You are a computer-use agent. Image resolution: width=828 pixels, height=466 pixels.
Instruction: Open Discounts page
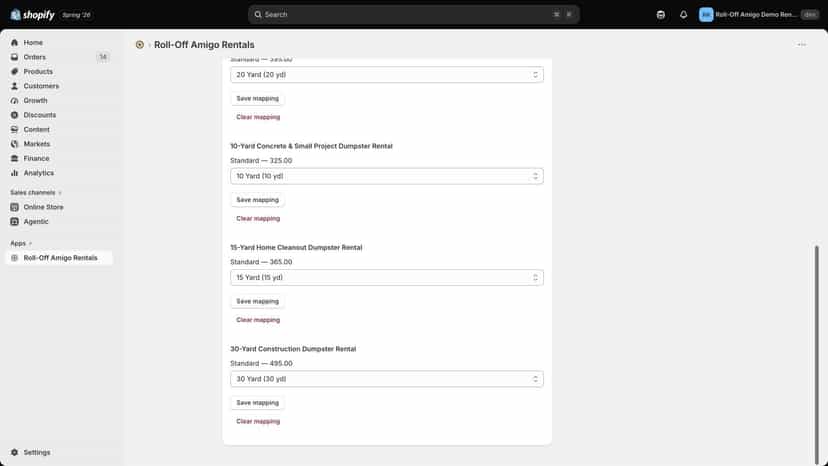(40, 115)
